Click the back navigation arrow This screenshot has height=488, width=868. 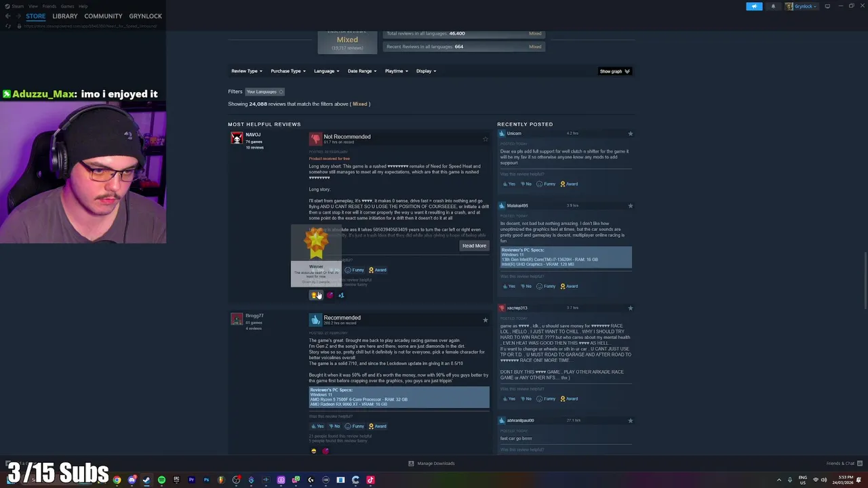pos(7,16)
